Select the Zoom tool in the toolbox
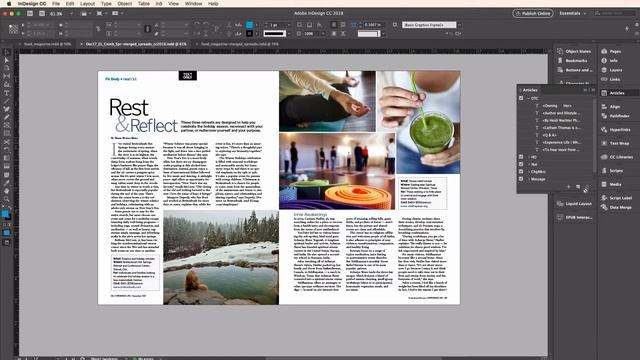Image resolution: width=640 pixels, height=360 pixels. coord(7,199)
